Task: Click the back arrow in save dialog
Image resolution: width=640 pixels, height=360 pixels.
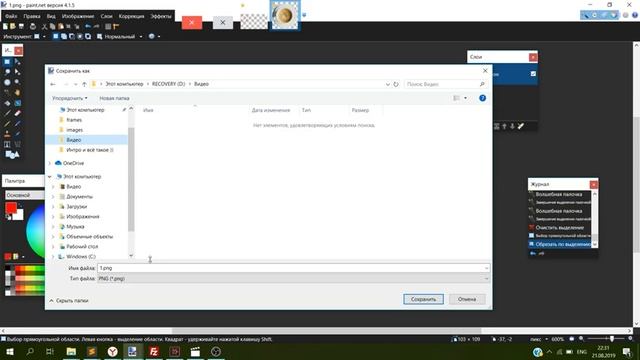Action: click(x=53, y=84)
